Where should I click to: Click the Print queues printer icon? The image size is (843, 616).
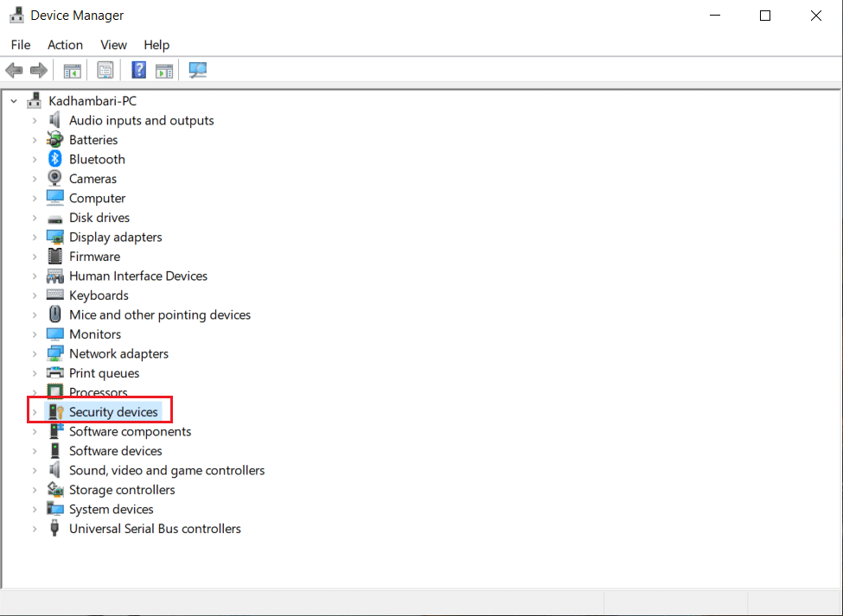54,372
